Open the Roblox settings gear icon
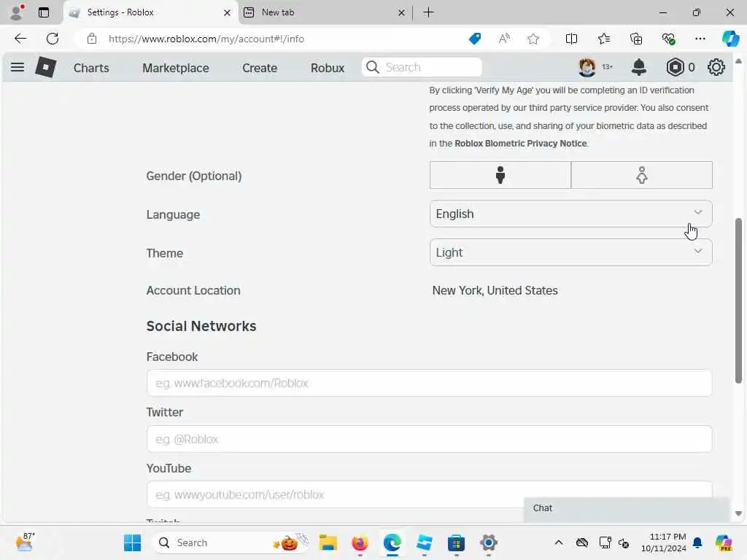The height and width of the screenshot is (560, 747). (x=716, y=67)
